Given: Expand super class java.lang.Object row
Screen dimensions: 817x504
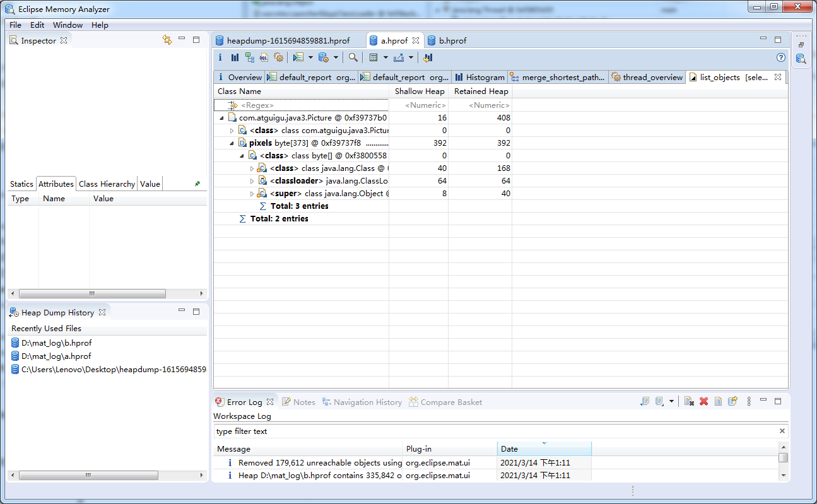Looking at the screenshot, I should [252, 194].
